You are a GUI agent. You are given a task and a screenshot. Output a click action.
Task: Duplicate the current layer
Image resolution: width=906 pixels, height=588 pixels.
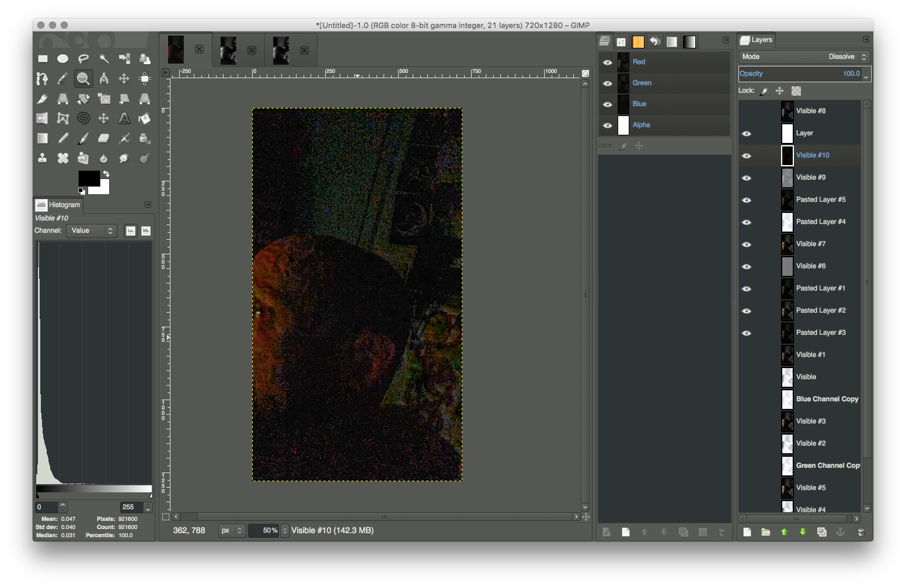[x=821, y=532]
